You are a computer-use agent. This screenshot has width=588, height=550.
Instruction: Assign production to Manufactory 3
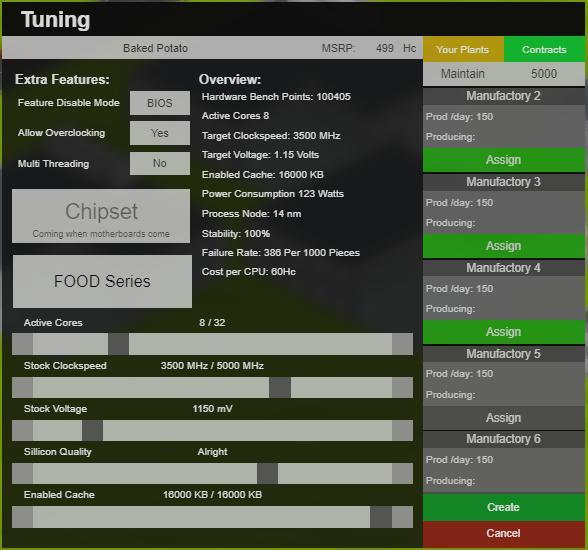coord(504,246)
